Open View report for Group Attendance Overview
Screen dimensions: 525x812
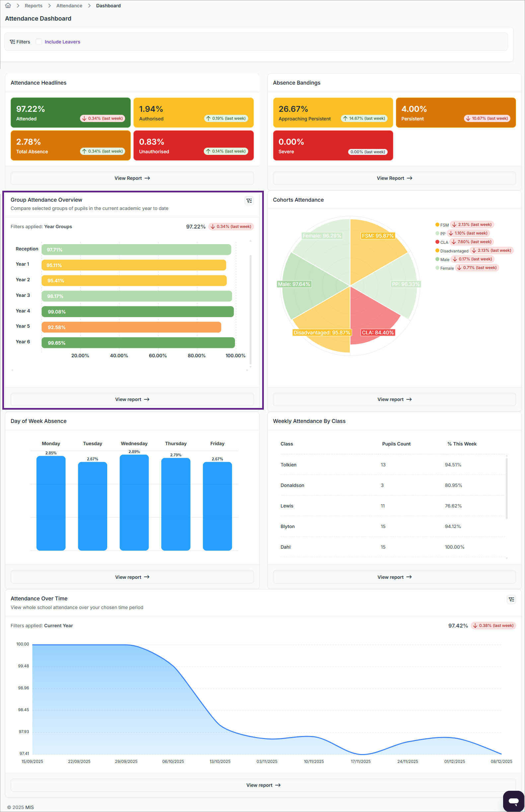click(132, 399)
